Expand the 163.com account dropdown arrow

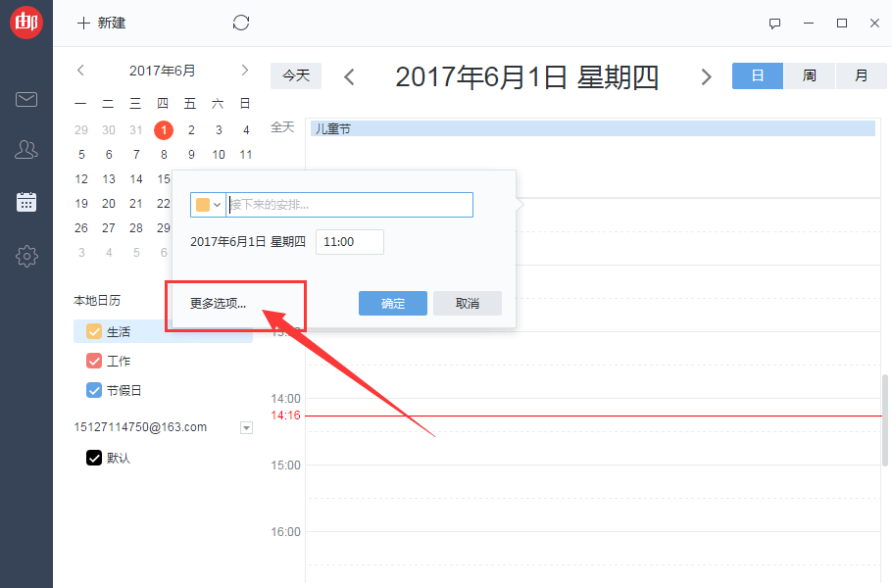[245, 426]
